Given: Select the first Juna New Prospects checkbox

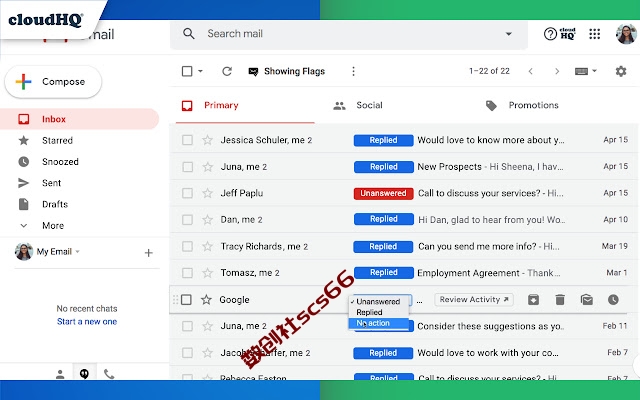Looking at the screenshot, I should pyautogui.click(x=187, y=167).
